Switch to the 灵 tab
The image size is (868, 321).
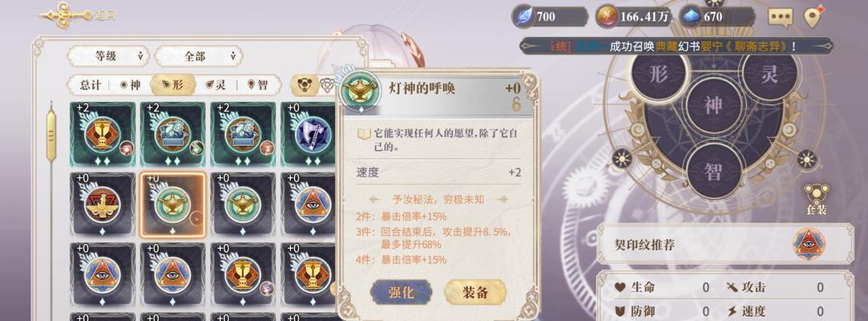[216, 85]
